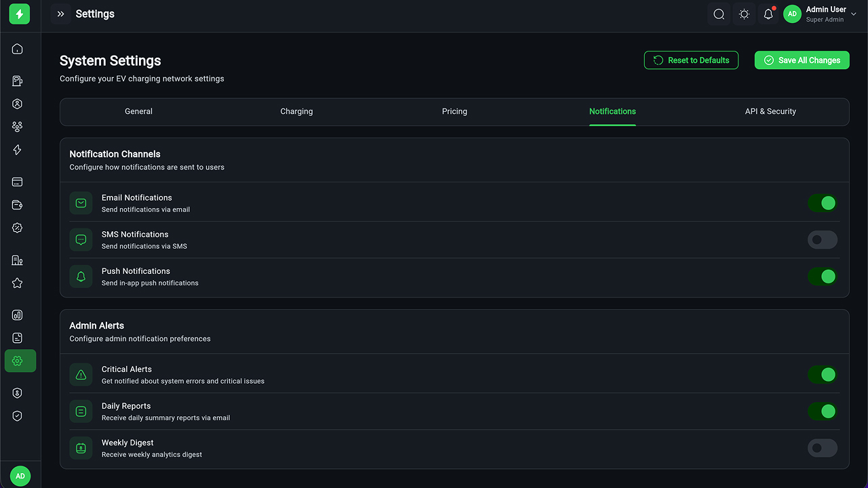868x488 pixels.
Task: Switch theme with the sun icon
Action: pos(744,14)
